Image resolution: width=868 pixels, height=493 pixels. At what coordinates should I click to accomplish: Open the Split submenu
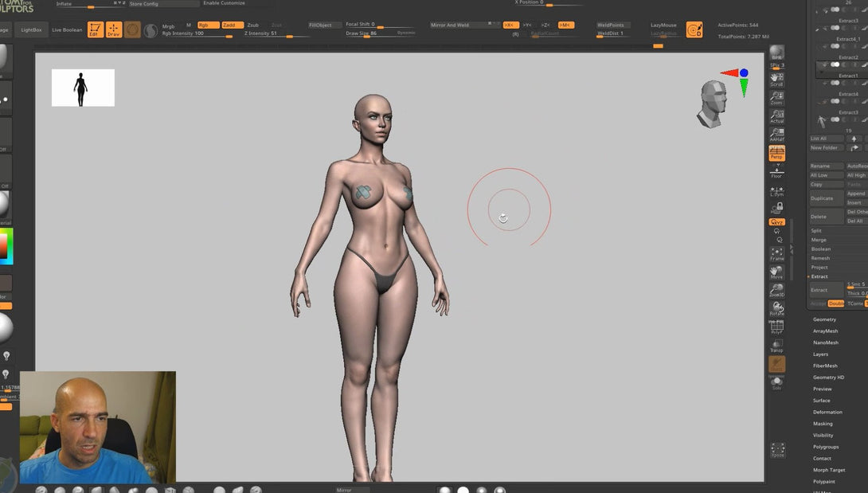pos(816,231)
